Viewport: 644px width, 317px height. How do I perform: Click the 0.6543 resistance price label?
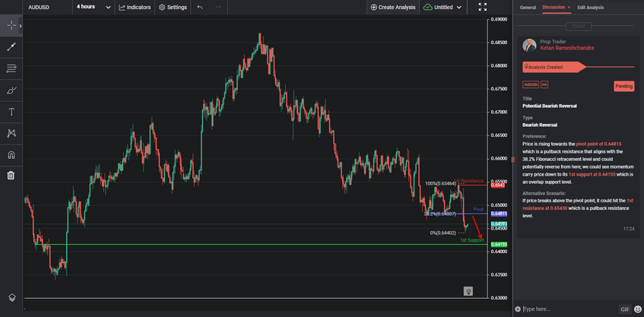(498, 185)
